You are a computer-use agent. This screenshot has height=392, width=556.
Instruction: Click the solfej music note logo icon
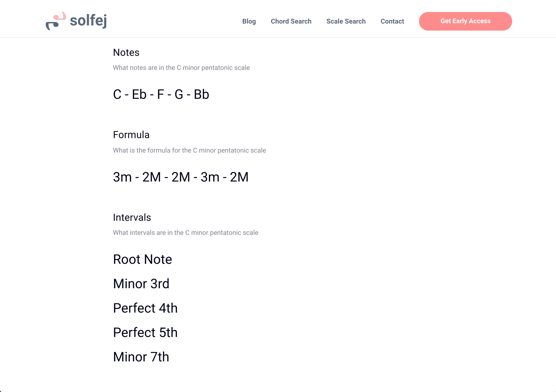[x=56, y=21]
